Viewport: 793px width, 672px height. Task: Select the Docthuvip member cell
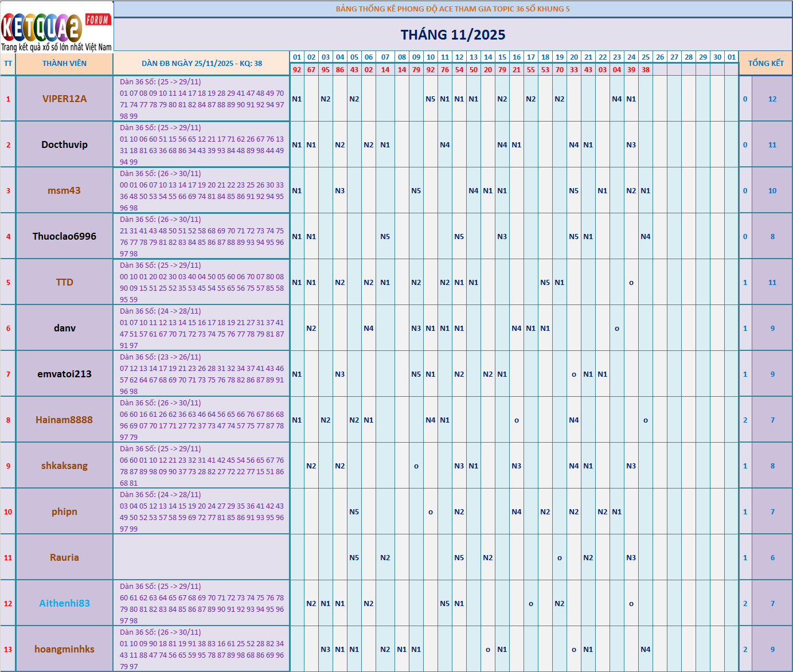64,144
